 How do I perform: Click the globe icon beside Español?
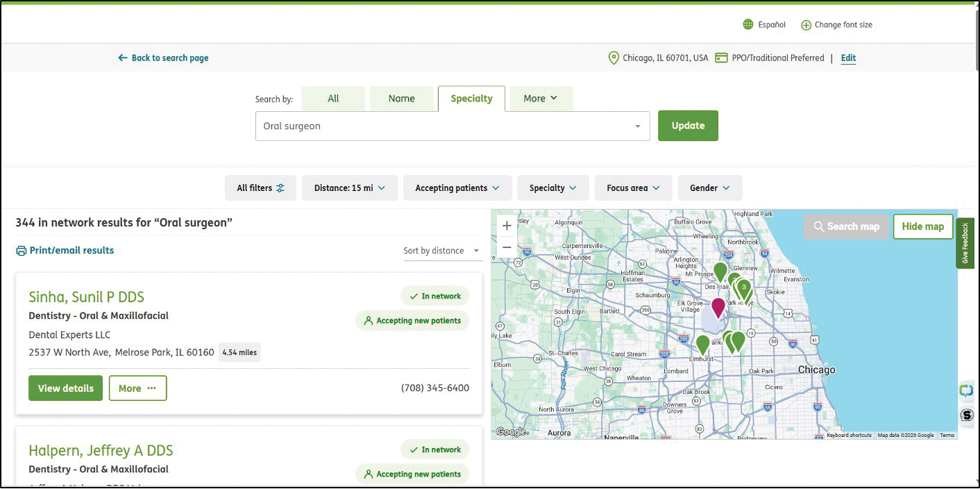[x=748, y=24]
